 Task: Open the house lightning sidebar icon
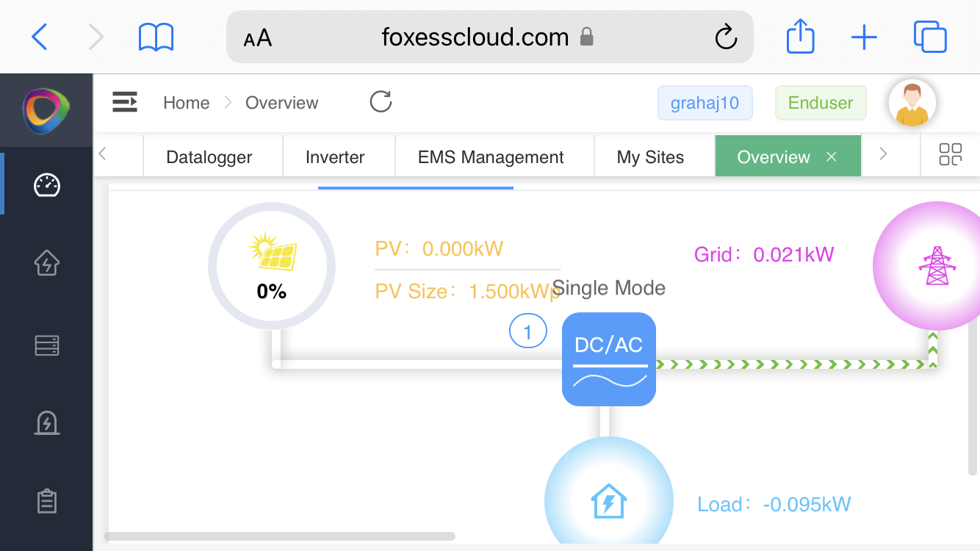coord(47,262)
